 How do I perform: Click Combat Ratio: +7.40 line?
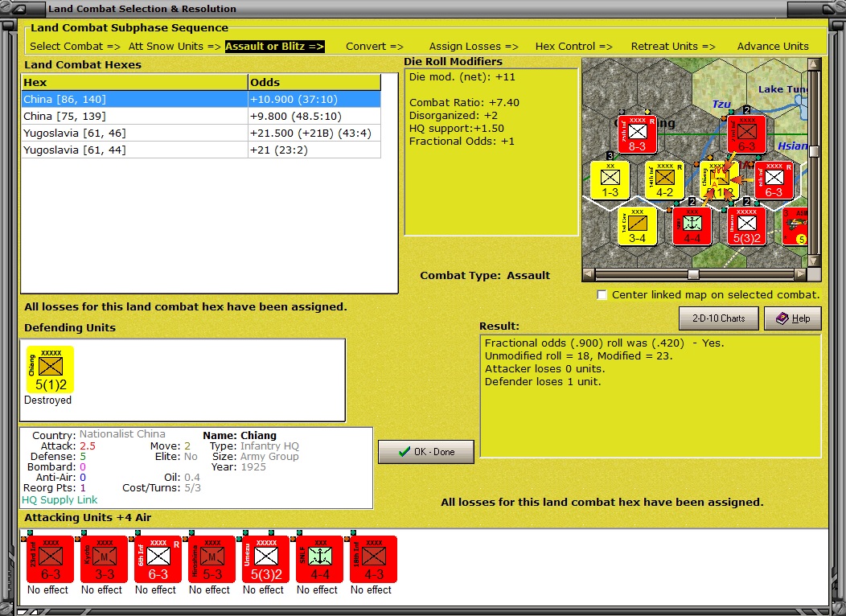click(x=464, y=102)
